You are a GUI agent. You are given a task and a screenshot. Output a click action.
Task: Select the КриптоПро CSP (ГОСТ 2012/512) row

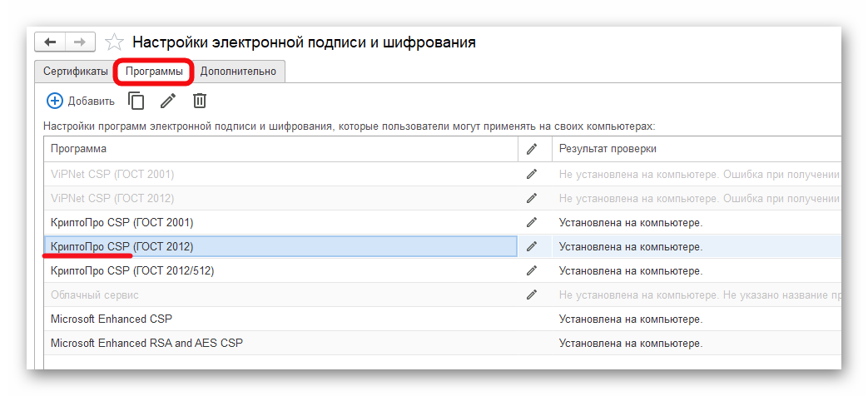(442, 270)
